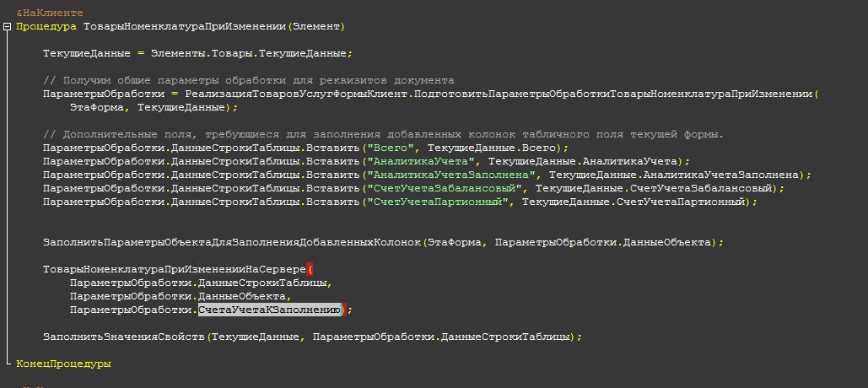Viewport: 868px width, 388px height.
Task: Click ТоварыНоменклатураПриИзмененииНаСервере call
Action: [x=175, y=270]
